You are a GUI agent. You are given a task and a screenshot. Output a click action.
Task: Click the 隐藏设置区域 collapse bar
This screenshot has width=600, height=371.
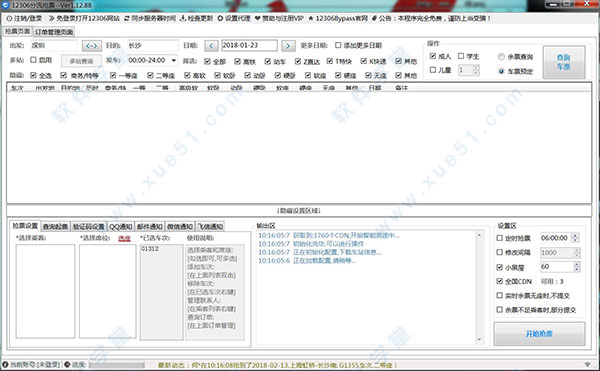(299, 210)
